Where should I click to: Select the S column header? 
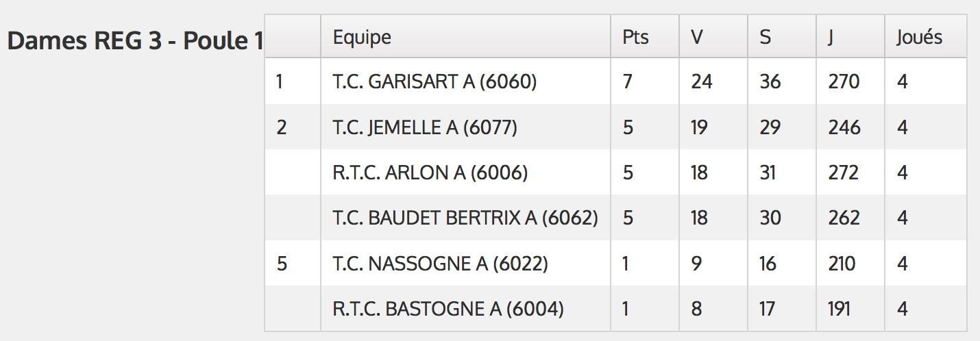pyautogui.click(x=765, y=37)
